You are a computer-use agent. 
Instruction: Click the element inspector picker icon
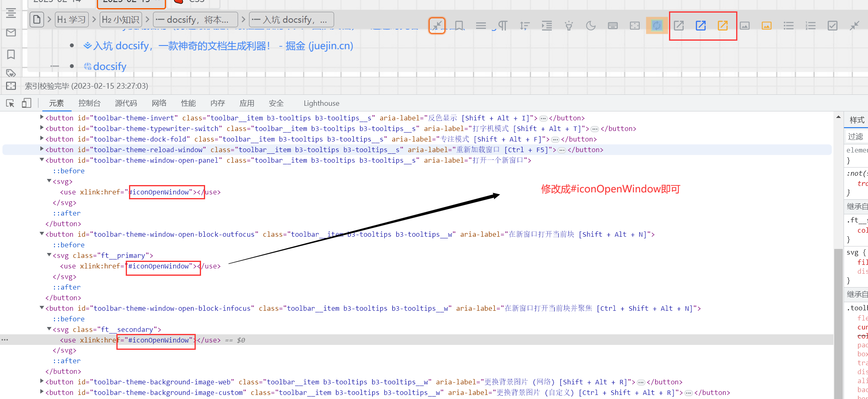coord(10,103)
